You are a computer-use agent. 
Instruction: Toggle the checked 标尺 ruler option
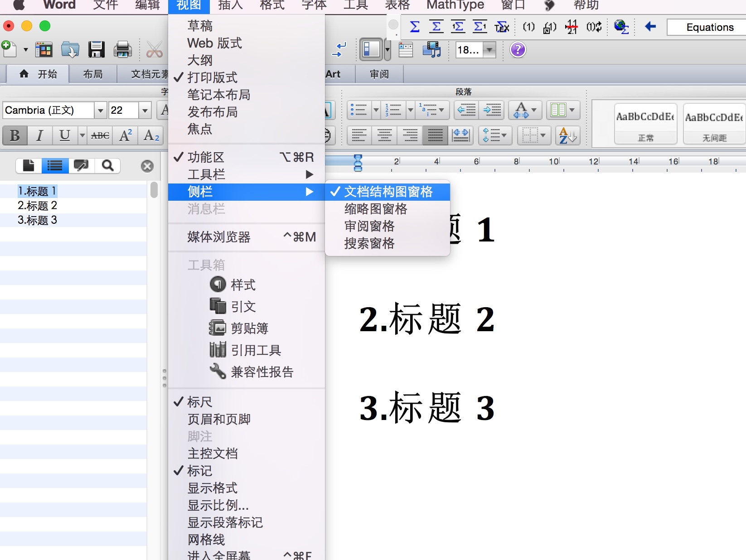tap(247, 402)
